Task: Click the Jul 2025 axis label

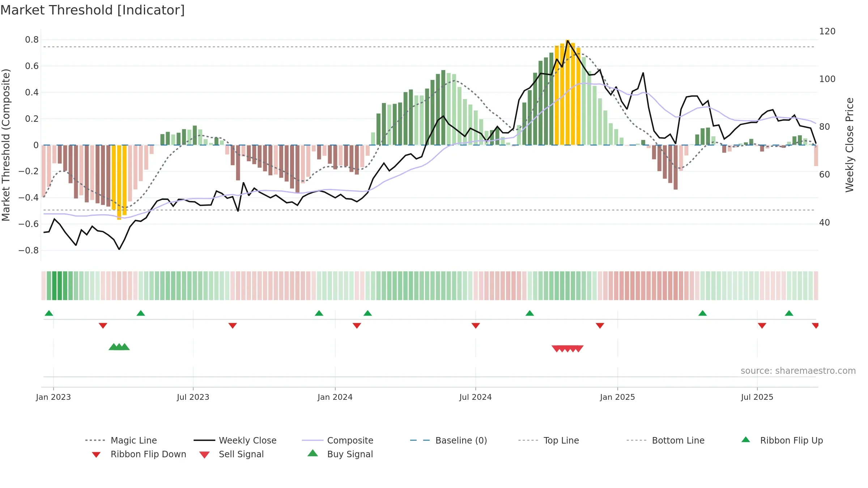Action: tap(757, 397)
